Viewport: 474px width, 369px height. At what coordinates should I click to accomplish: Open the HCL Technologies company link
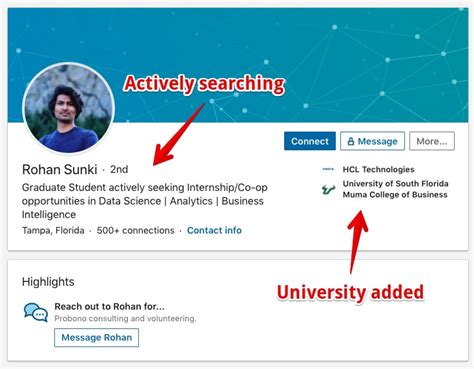pos(378,169)
